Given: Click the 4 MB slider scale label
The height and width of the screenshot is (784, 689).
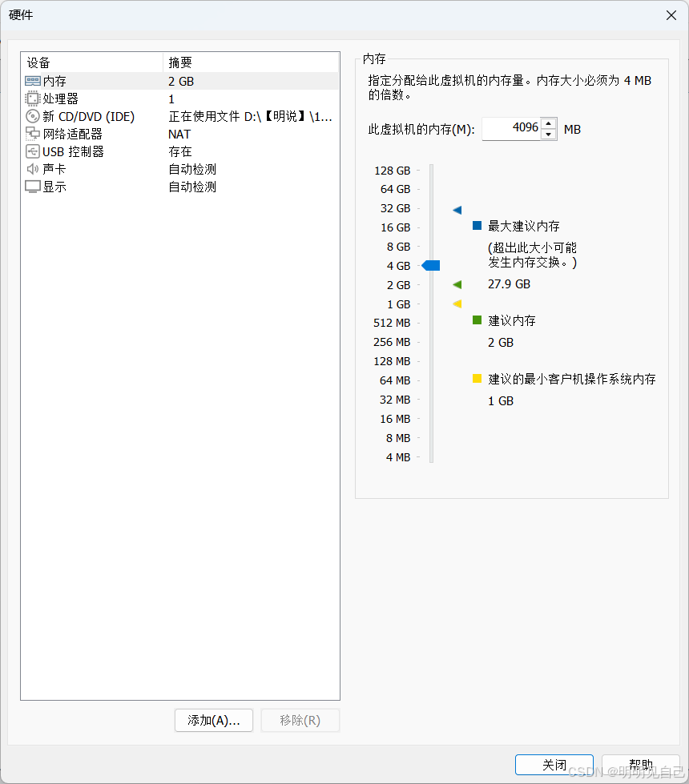Looking at the screenshot, I should pyautogui.click(x=398, y=457).
